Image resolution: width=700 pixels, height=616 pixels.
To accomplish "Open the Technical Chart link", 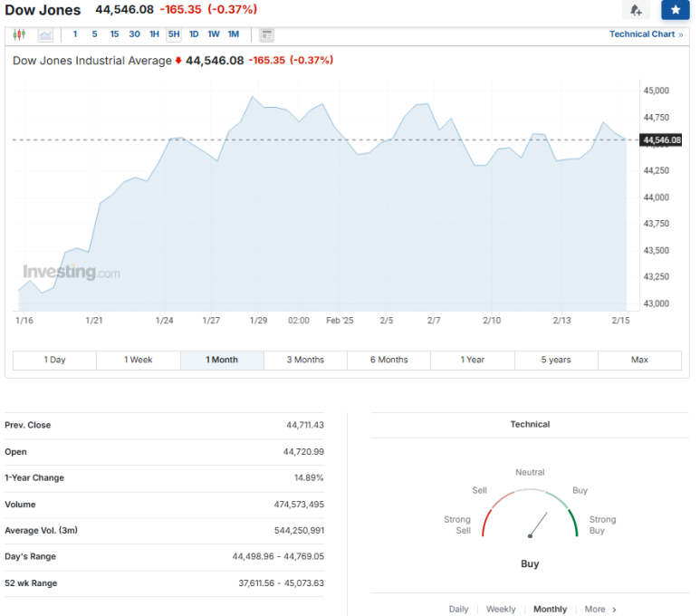I will (x=646, y=34).
